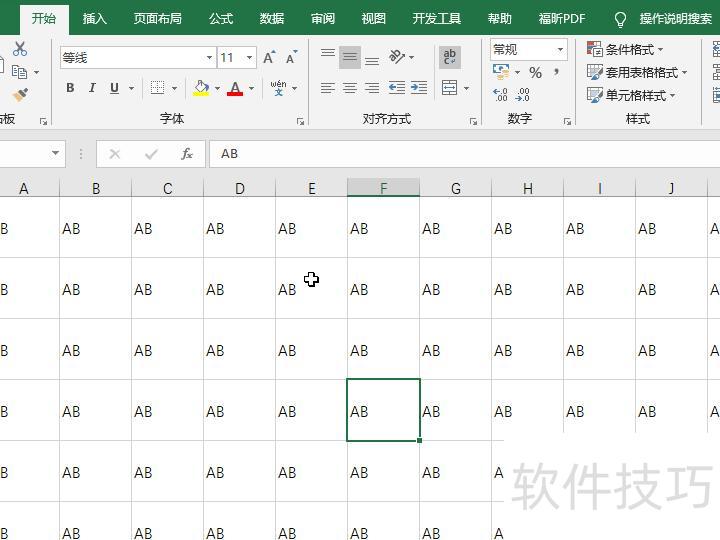Toggle Wrap Text button
Image resolution: width=720 pixels, height=540 pixels.
pyautogui.click(x=450, y=57)
